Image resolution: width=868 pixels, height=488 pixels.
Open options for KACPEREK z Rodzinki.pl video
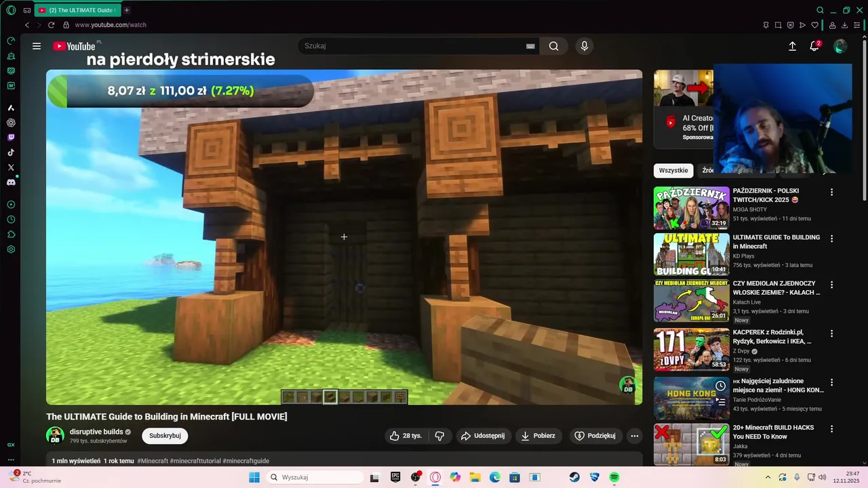tap(831, 333)
